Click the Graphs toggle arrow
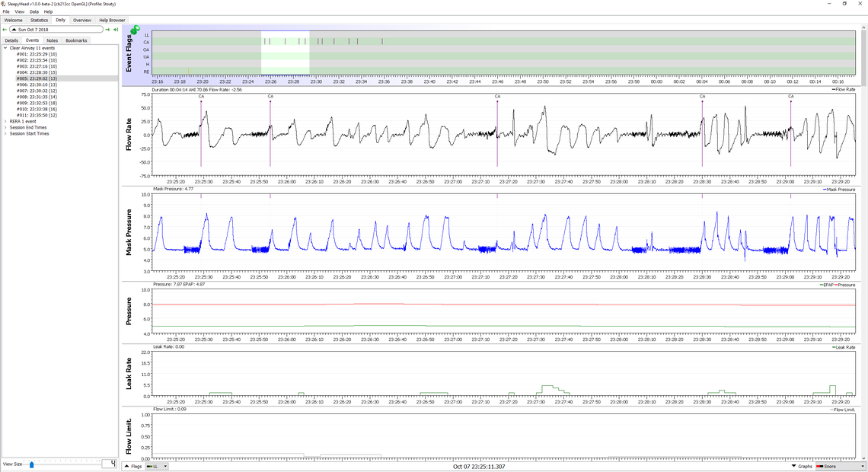Viewport: 868px width, 472px height. pyautogui.click(x=794, y=467)
